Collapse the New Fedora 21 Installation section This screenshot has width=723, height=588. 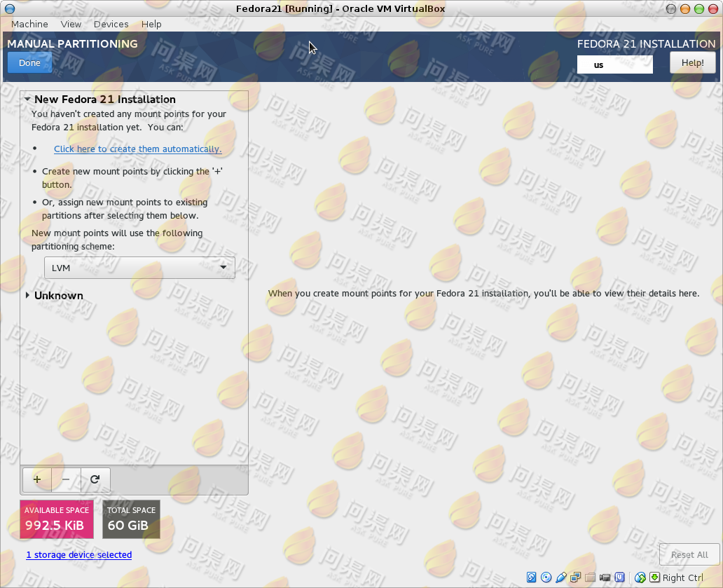click(27, 99)
